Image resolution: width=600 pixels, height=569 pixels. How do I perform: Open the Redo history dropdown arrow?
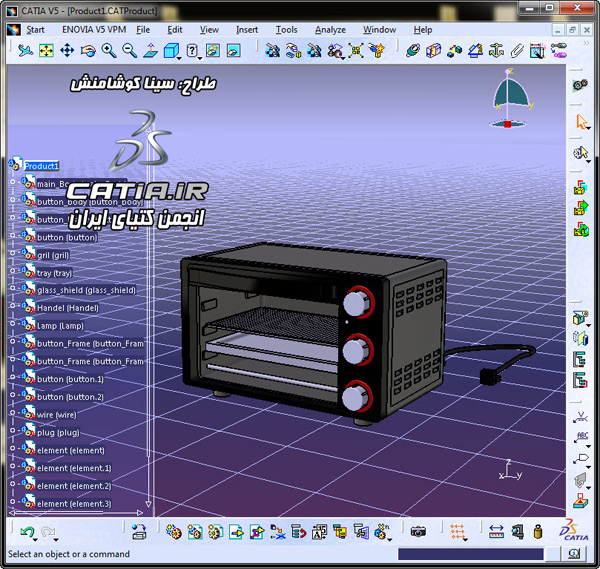coord(56,540)
